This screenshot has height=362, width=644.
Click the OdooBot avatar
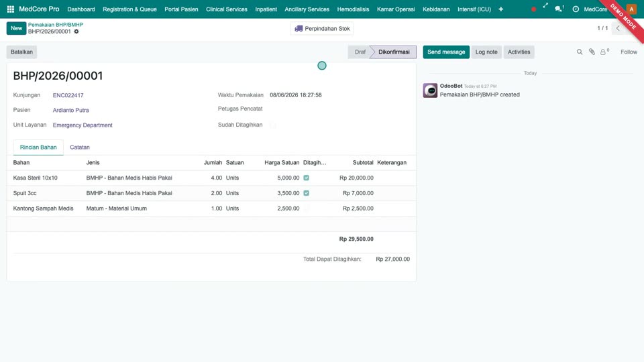(430, 90)
